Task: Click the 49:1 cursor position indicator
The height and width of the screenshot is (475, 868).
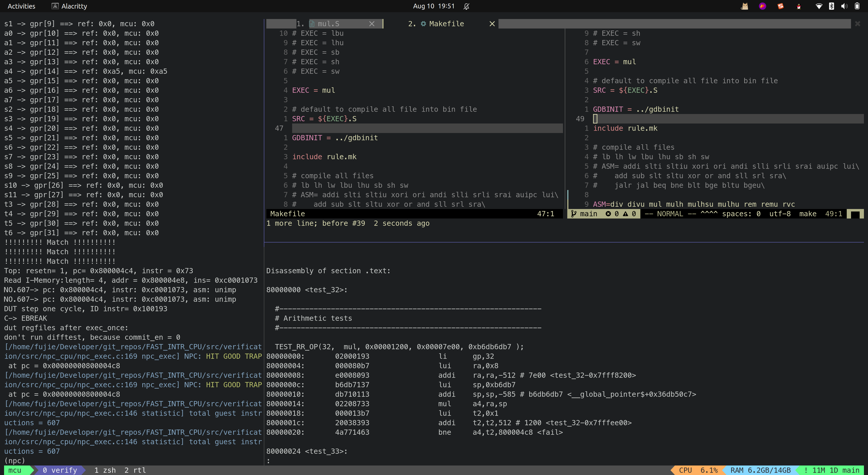Action: (834, 214)
